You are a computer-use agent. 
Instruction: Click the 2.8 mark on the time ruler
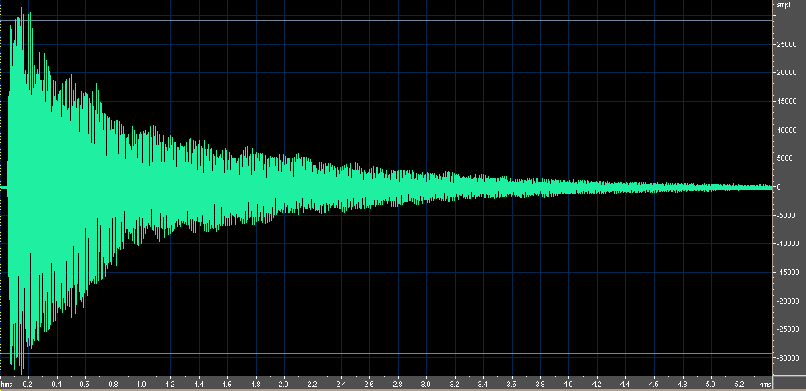coord(398,384)
